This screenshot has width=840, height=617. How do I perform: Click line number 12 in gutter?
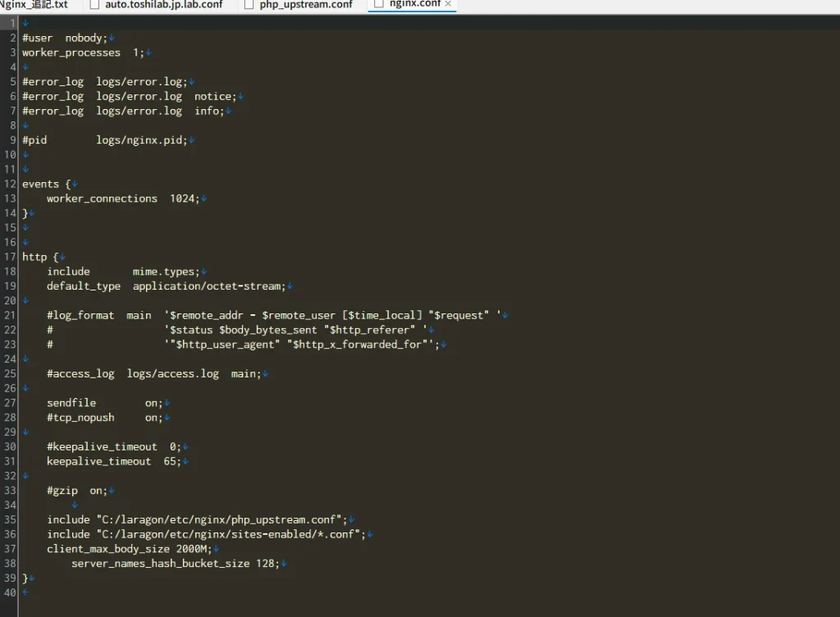coord(10,185)
